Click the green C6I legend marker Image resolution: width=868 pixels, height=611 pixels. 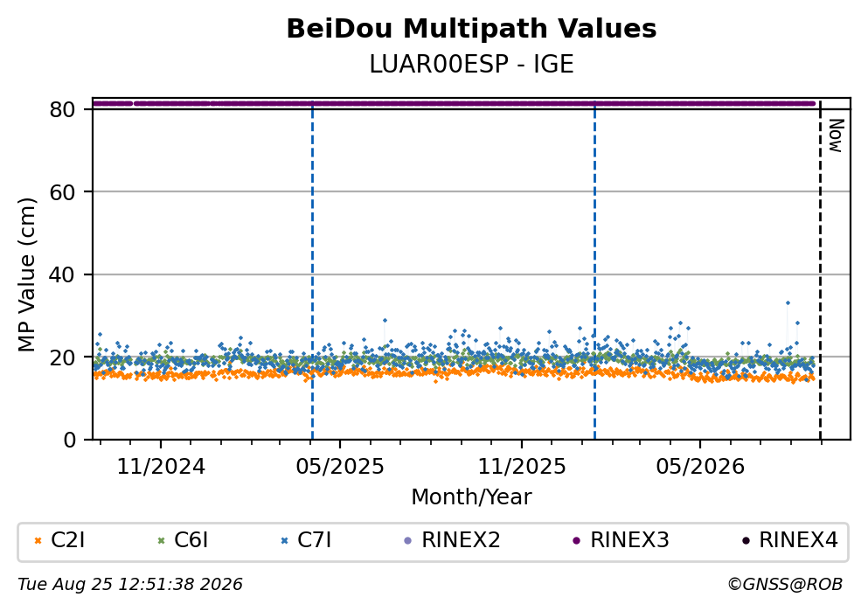(161, 541)
